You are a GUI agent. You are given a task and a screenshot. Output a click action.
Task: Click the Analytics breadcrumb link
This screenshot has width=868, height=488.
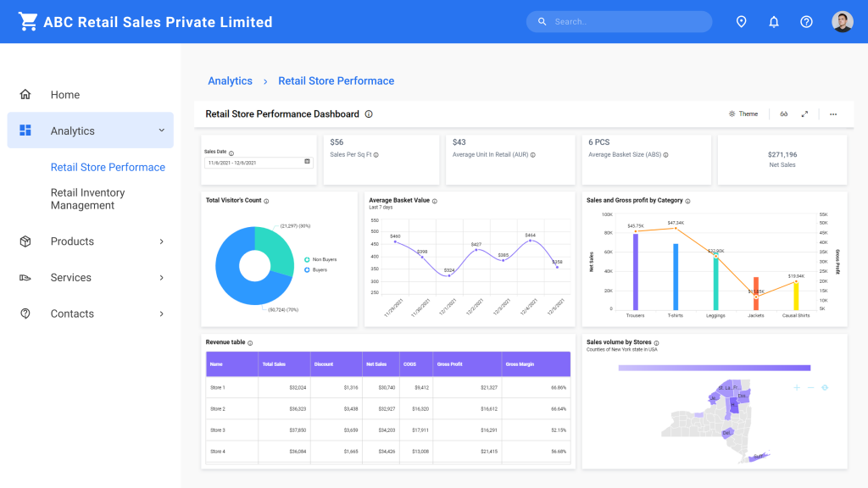click(230, 80)
